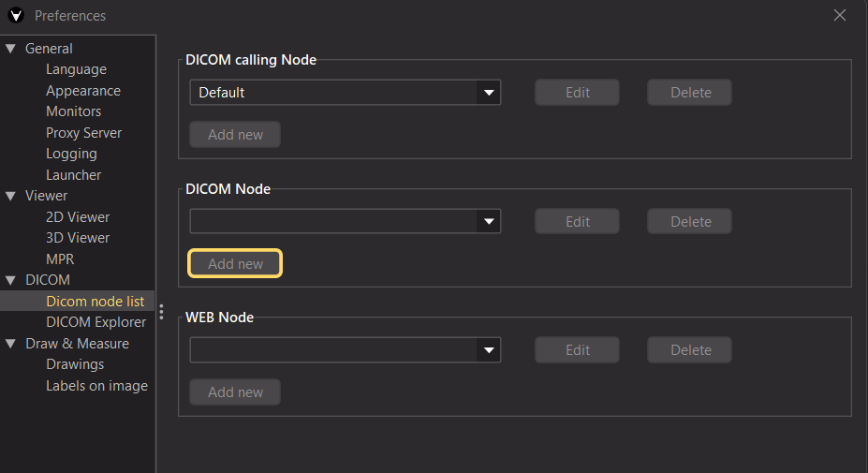The width and height of the screenshot is (868, 473).
Task: Open the Appearance settings page
Action: pos(83,91)
